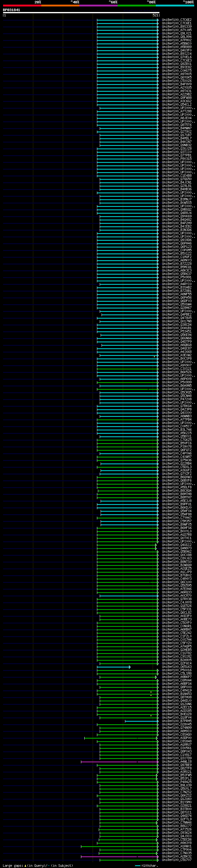Select hit label UniRef100_A7I526
Image resolution: width=197 pixels, height=868 pixels.
(176, 829)
